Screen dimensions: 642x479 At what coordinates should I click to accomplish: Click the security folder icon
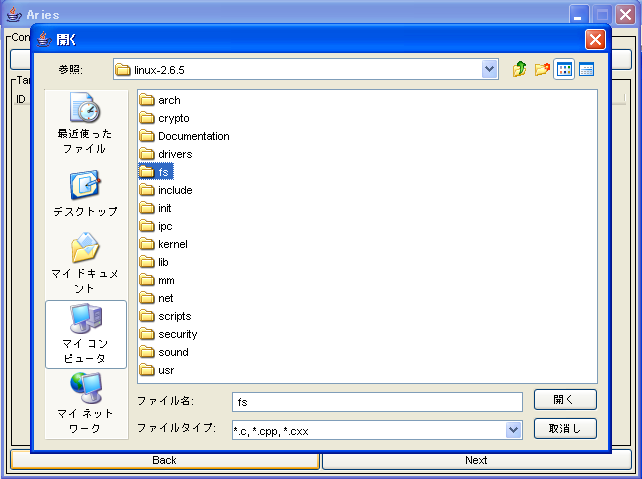point(147,334)
